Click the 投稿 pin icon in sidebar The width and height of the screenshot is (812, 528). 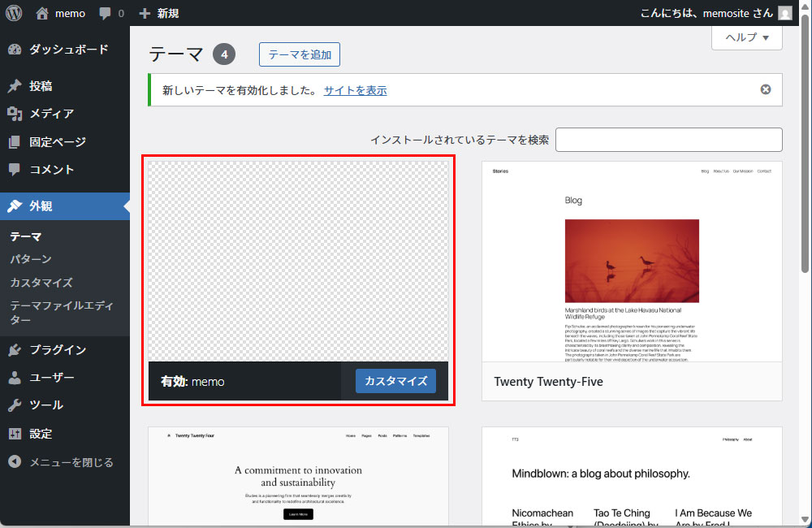15,86
